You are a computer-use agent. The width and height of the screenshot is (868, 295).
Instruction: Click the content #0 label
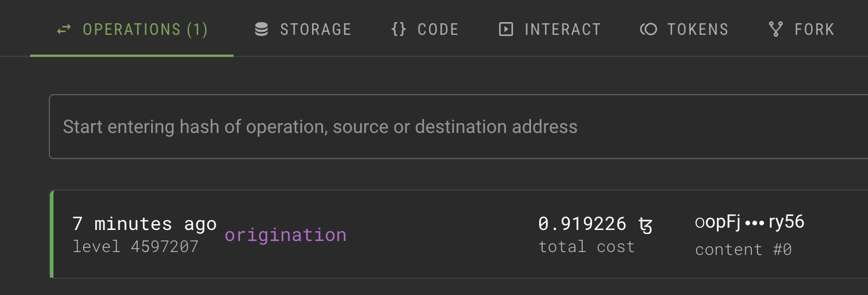pyautogui.click(x=743, y=250)
